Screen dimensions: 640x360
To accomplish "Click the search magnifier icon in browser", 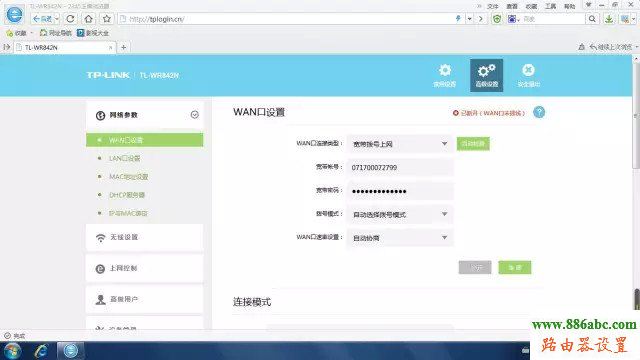I will 592,19.
